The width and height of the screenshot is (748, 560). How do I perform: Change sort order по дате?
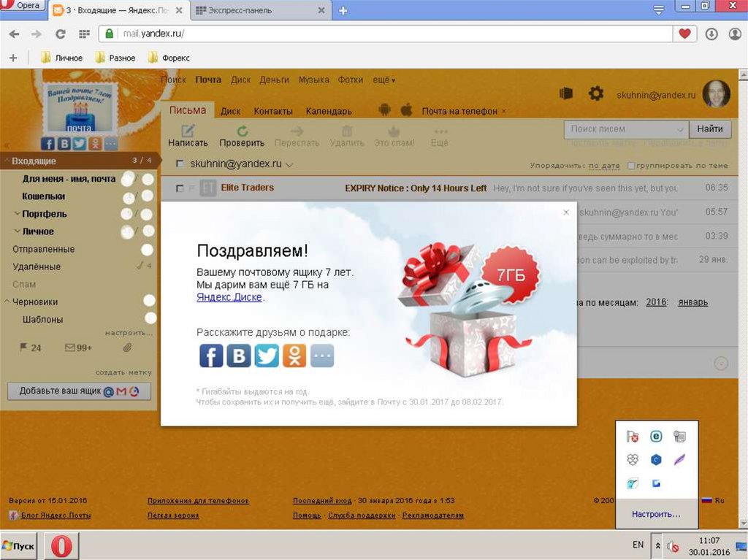click(604, 166)
